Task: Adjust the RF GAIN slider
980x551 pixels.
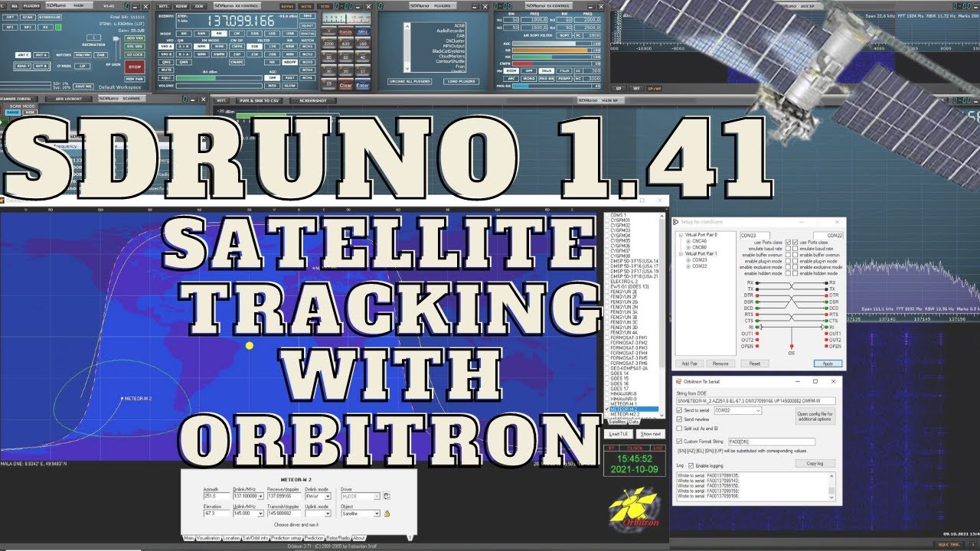Action: pos(116,50)
